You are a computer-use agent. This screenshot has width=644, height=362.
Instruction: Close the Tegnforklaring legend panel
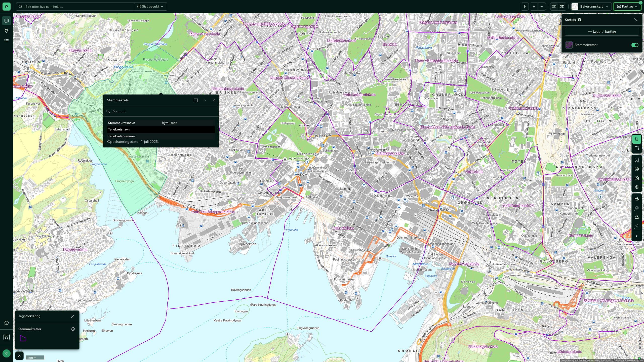coord(73,316)
